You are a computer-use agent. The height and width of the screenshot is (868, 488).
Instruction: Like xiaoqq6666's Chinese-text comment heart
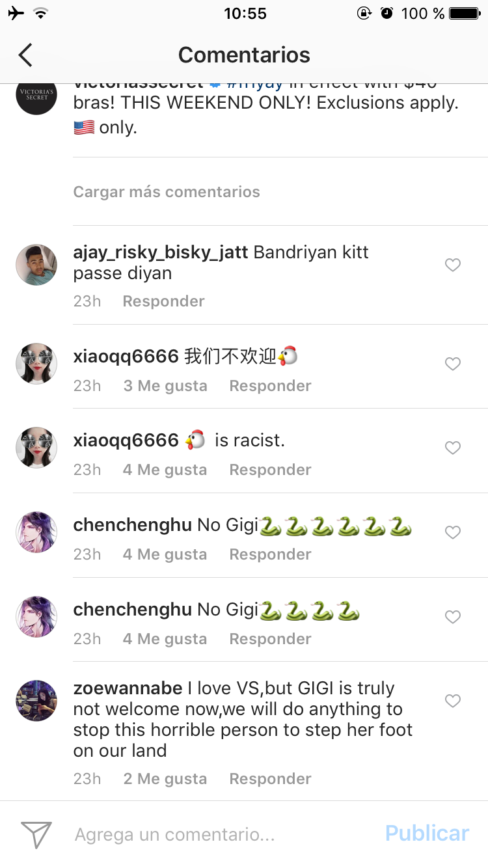pyautogui.click(x=453, y=364)
